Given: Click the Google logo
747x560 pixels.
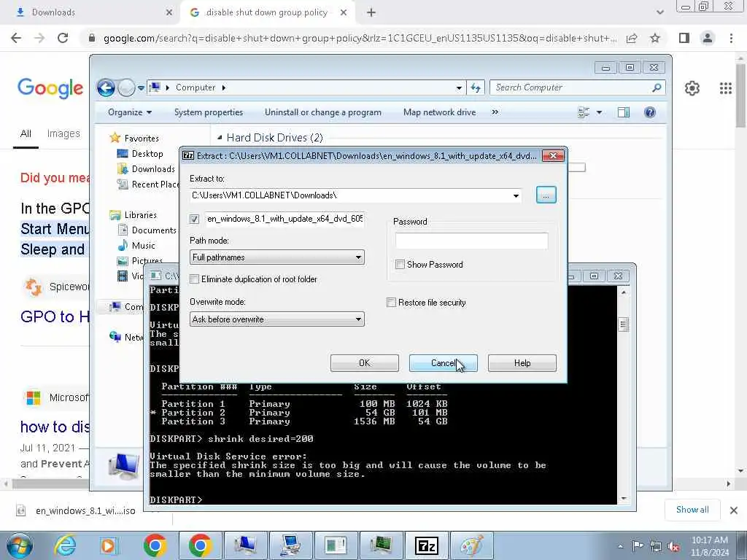Looking at the screenshot, I should (50, 88).
